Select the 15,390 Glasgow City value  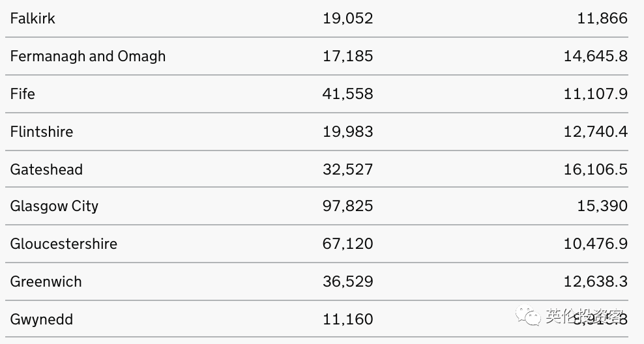(x=602, y=207)
